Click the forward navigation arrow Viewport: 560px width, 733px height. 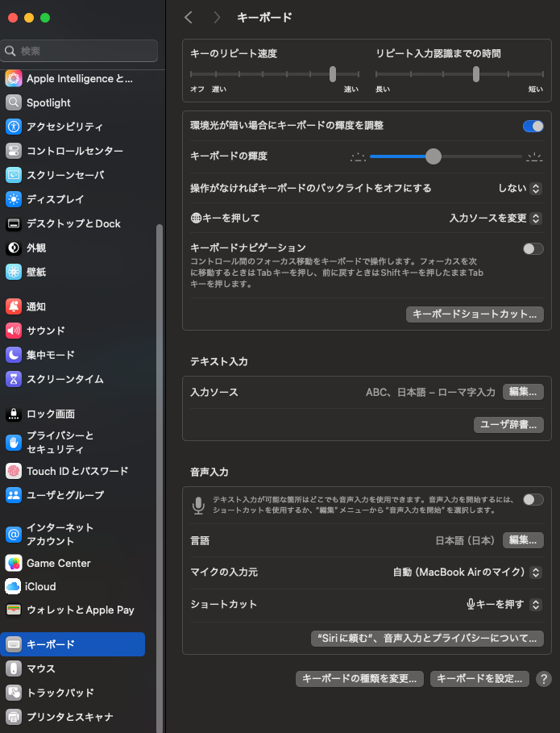tap(216, 18)
